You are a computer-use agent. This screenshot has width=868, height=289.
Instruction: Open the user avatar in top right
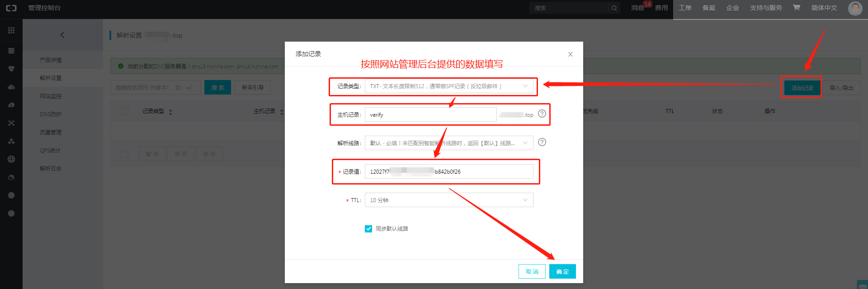pos(855,8)
